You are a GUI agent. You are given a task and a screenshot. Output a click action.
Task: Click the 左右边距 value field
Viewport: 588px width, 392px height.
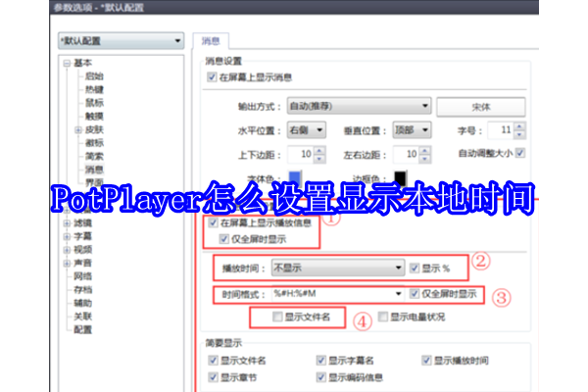coord(406,154)
